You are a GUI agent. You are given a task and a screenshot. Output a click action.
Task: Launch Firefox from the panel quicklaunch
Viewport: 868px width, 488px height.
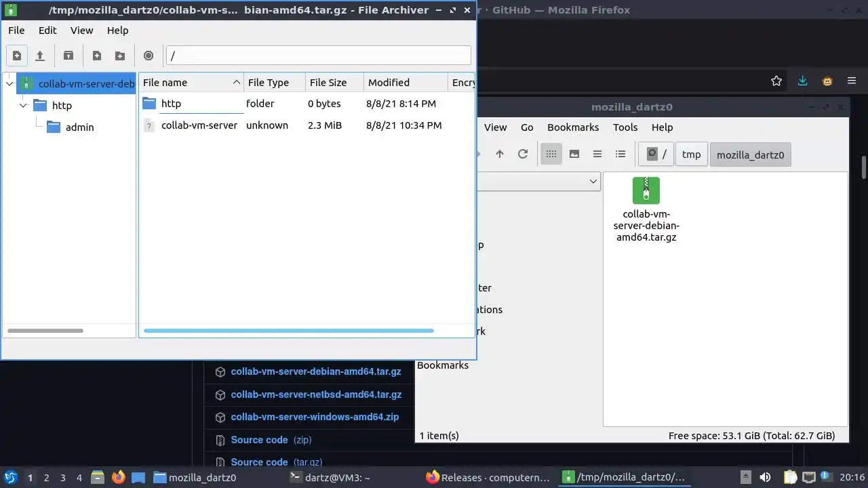click(x=119, y=477)
